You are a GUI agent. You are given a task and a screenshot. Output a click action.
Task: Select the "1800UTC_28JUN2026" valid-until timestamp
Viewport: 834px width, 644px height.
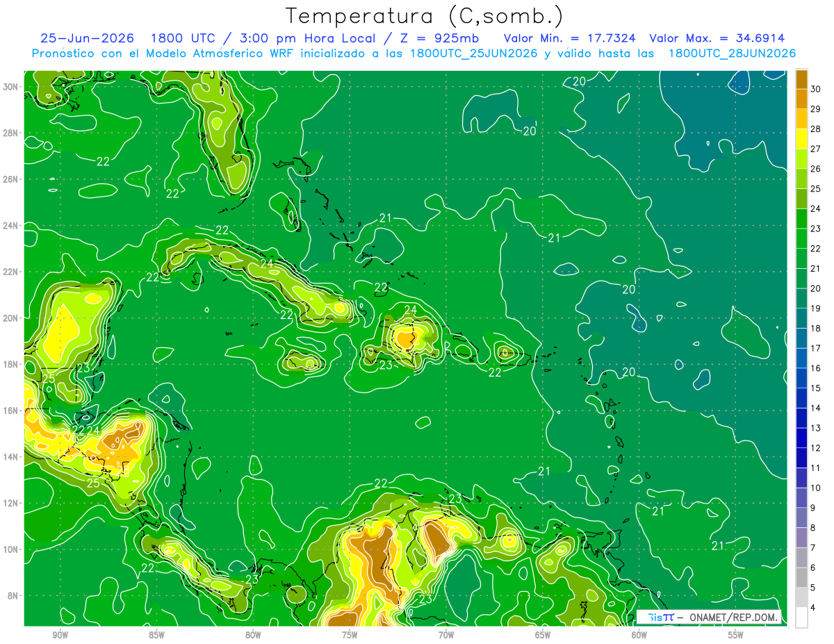(732, 53)
